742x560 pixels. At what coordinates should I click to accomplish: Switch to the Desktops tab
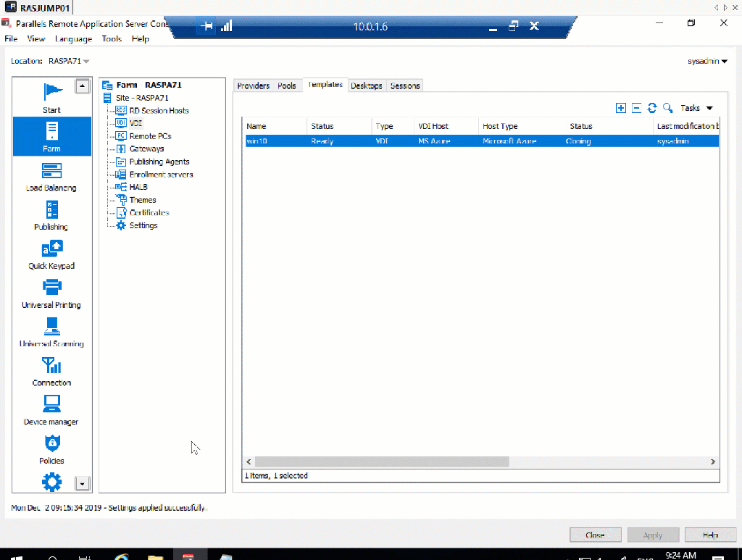point(367,85)
